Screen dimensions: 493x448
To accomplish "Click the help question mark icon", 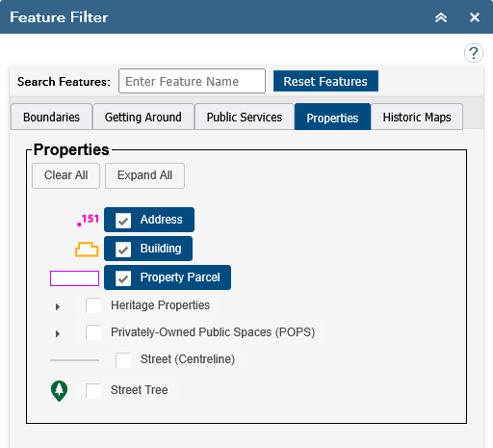I will click(474, 53).
